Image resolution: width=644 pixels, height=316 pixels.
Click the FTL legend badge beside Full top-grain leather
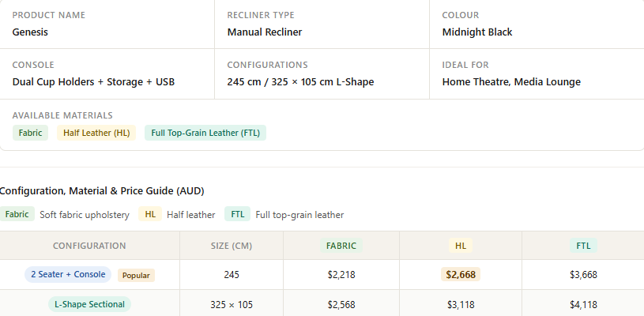coord(237,214)
